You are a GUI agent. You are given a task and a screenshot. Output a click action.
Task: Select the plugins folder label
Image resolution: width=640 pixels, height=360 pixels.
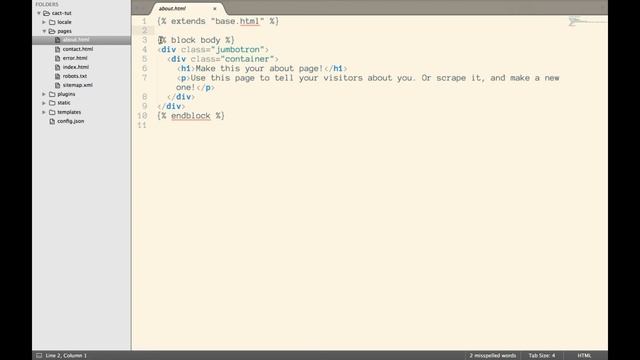tap(66, 94)
